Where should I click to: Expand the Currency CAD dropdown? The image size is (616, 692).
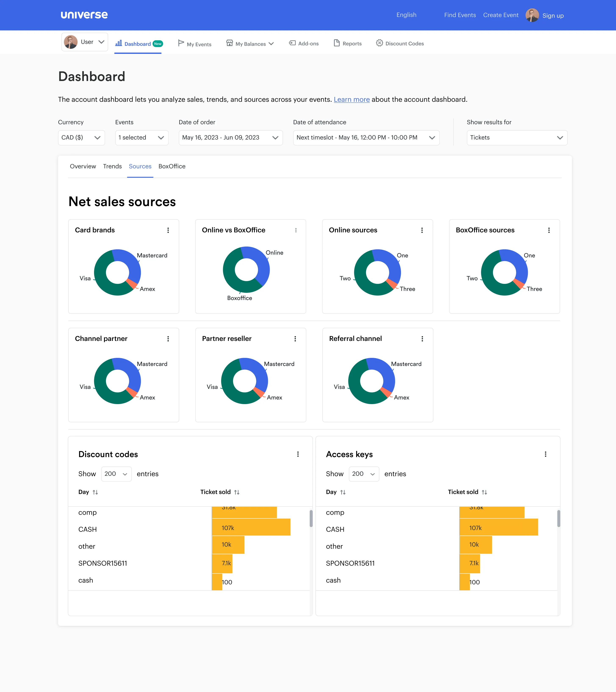coord(81,138)
